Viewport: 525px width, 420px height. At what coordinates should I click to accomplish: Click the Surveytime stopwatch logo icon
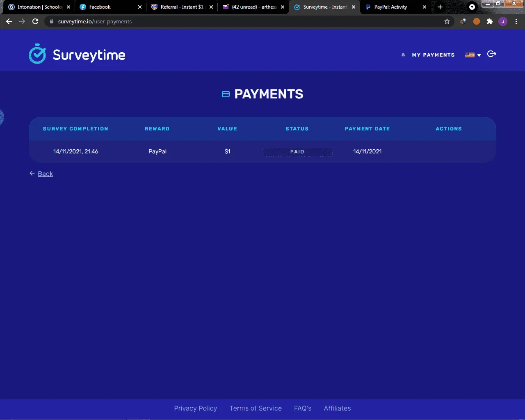pos(37,54)
